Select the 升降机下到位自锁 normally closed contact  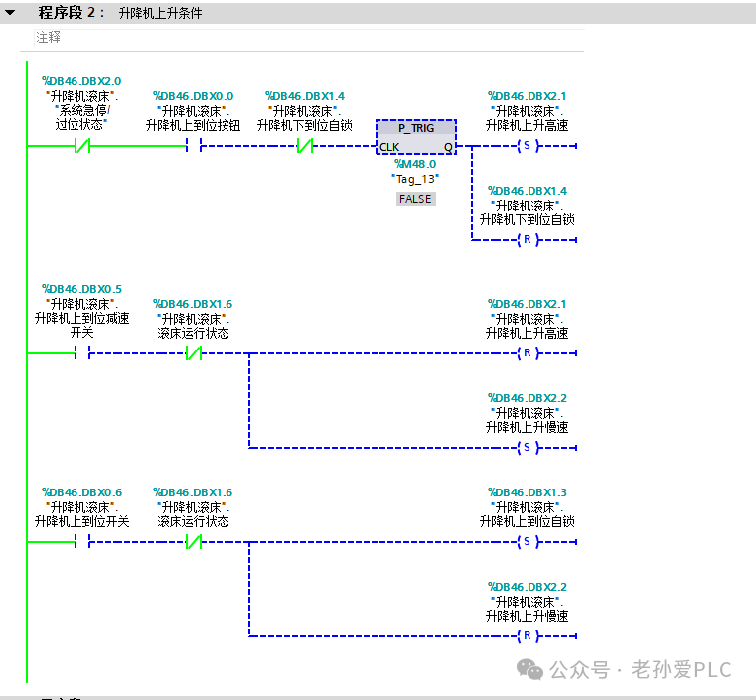click(x=305, y=146)
